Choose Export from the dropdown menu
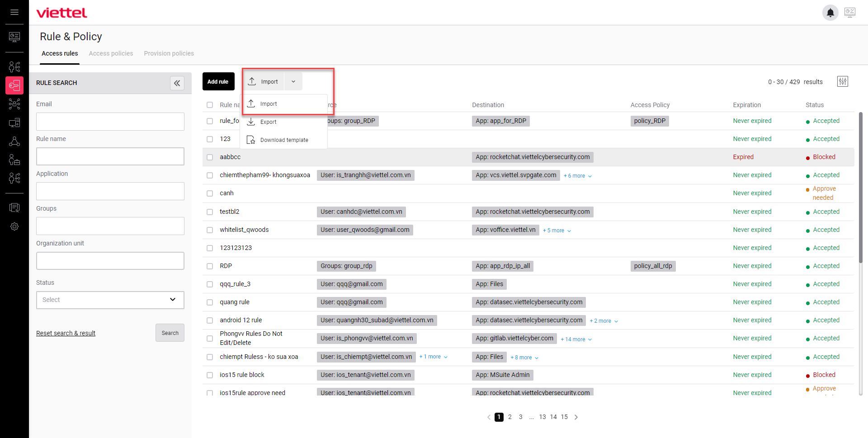Viewport: 868px width, 438px height. (284, 122)
